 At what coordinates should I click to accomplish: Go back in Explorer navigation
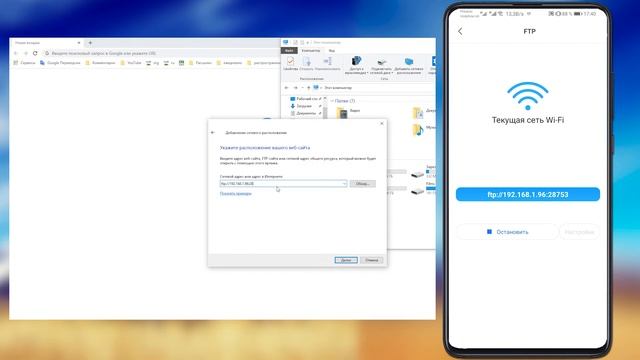pos(286,88)
